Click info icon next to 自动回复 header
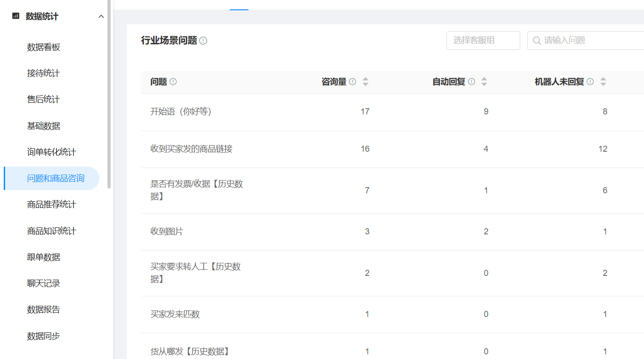Screen dimensions: 644x359 click(472, 82)
